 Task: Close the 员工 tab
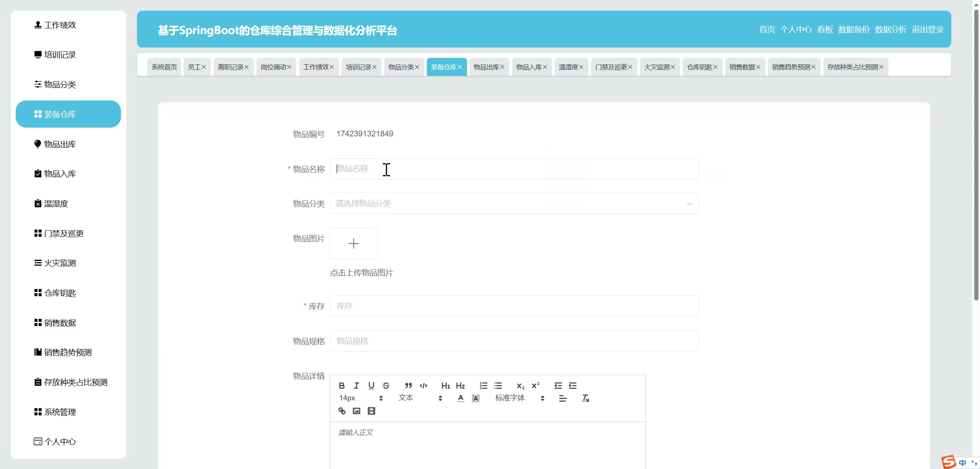(x=204, y=67)
